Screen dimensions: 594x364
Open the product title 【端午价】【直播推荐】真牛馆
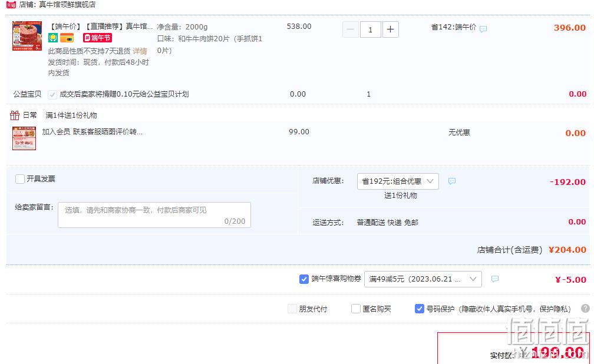pos(100,27)
